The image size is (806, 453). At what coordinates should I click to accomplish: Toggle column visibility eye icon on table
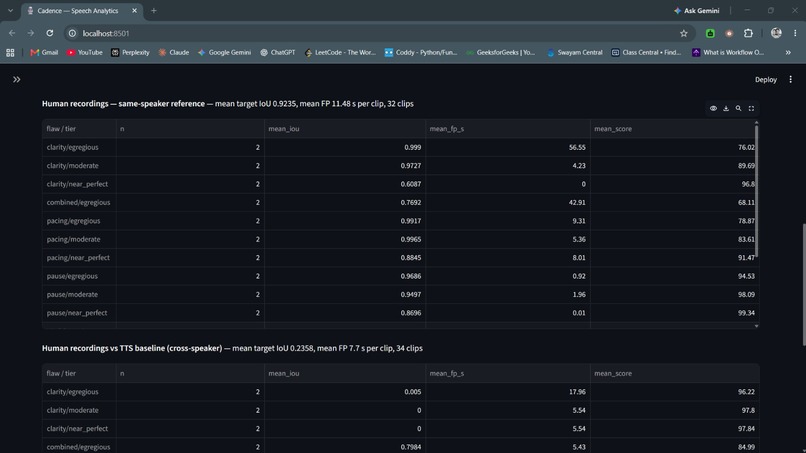click(x=713, y=108)
